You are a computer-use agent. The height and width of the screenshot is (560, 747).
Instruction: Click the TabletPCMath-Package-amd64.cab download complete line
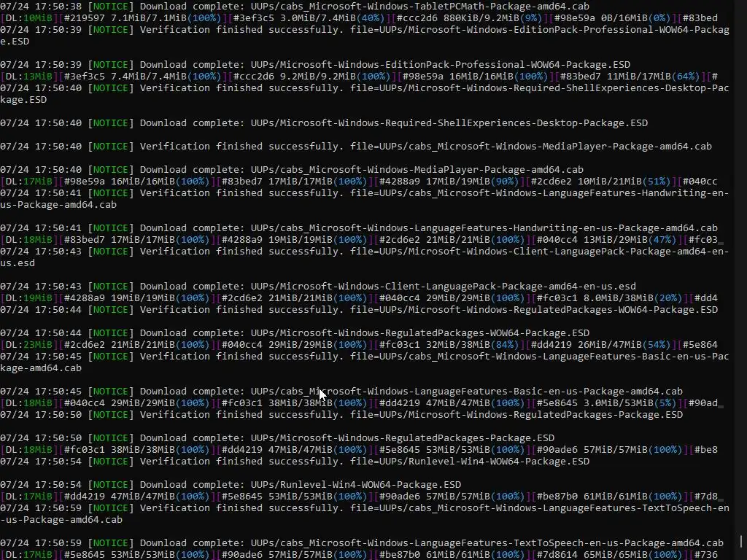click(x=295, y=6)
